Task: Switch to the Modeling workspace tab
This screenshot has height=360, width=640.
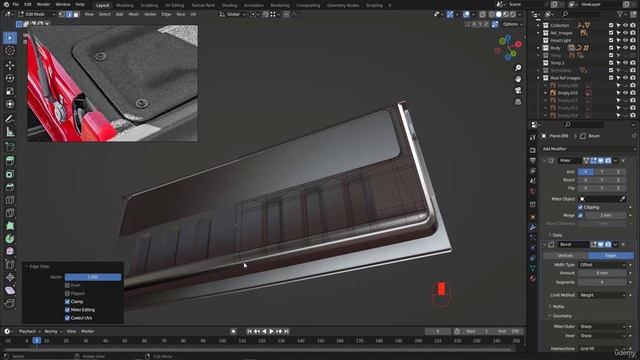Action: point(125,5)
